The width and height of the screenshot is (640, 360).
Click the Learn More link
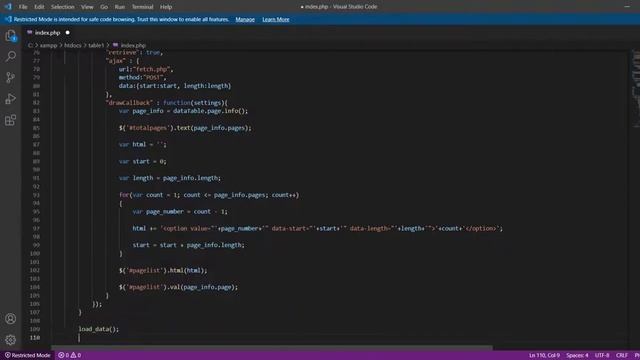click(x=276, y=20)
